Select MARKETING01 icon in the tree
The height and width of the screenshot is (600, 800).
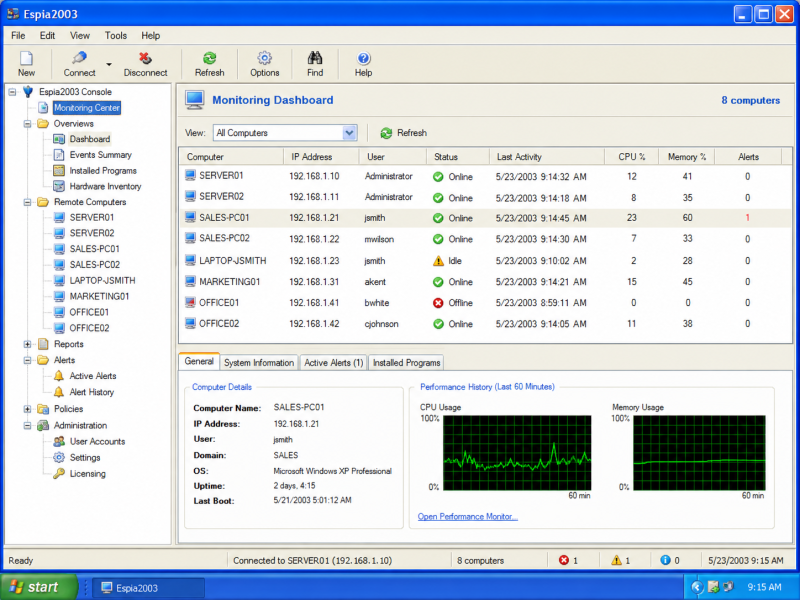59,296
